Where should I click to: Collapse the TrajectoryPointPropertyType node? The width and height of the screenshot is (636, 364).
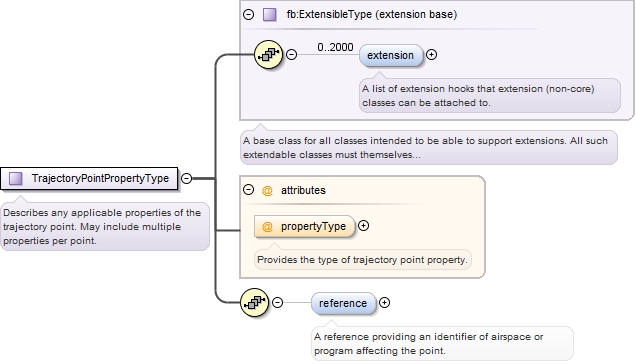186,178
